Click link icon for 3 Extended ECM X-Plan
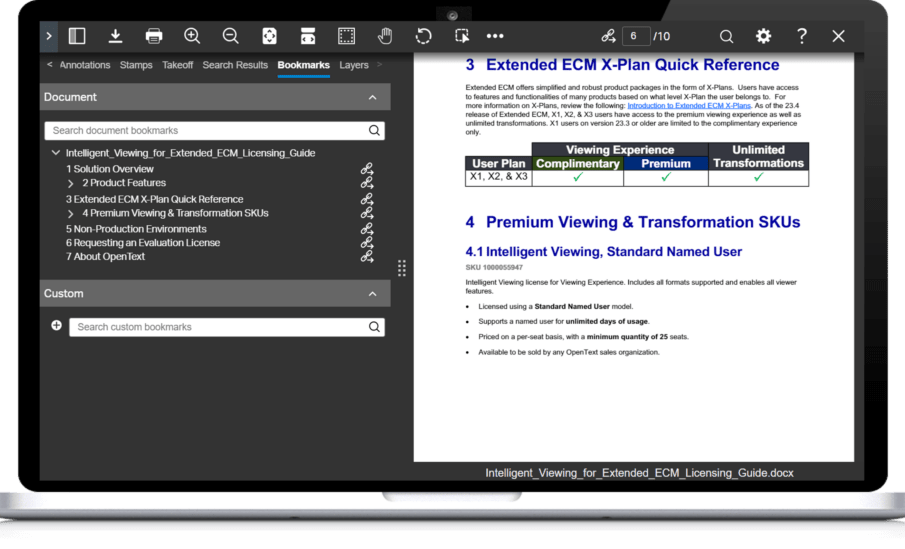Viewport: 905px width, 549px height. (367, 199)
